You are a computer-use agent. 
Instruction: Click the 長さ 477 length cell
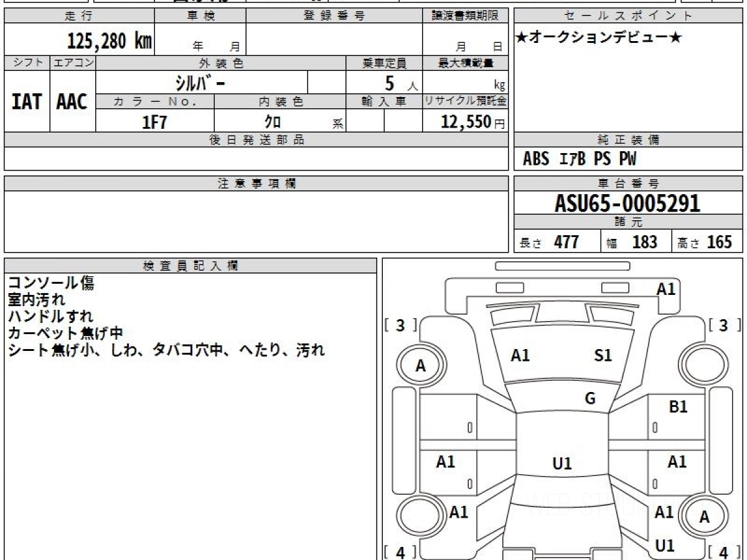coord(557,241)
